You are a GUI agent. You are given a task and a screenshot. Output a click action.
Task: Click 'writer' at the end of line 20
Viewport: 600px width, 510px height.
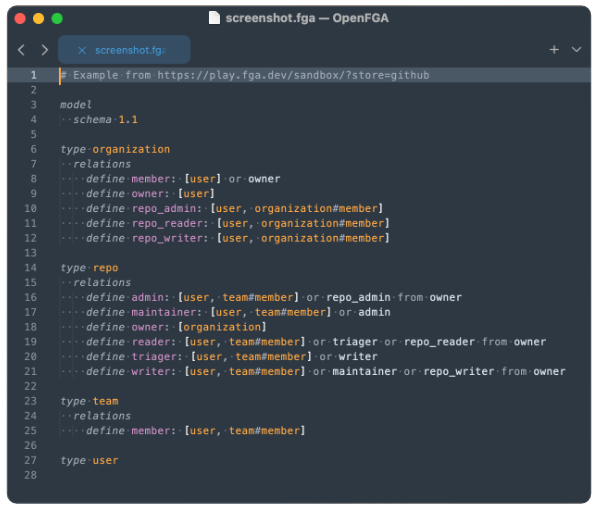pos(358,357)
